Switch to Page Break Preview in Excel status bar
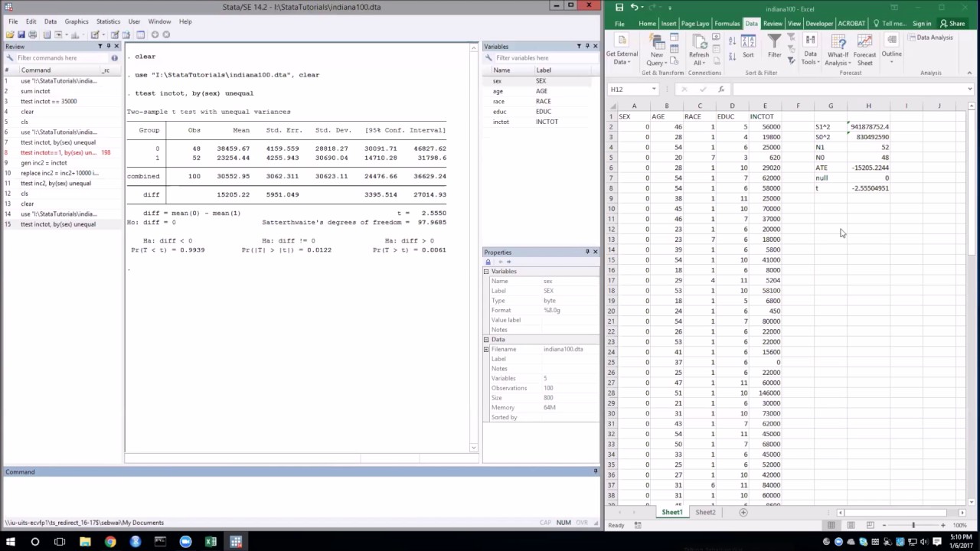 pos(871,525)
